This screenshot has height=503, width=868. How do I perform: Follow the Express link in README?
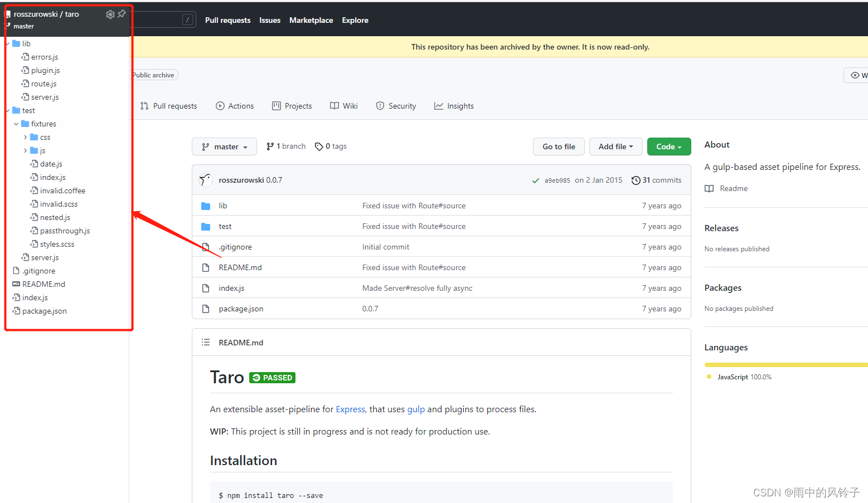(351, 409)
